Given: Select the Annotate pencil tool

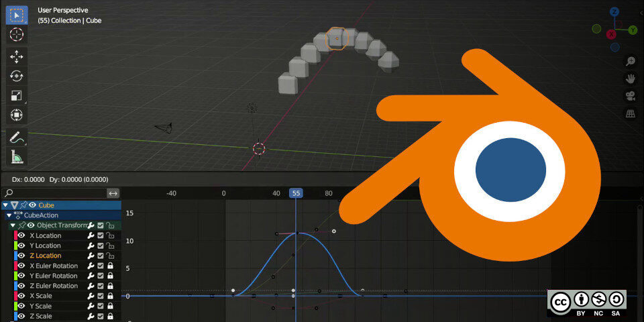Looking at the screenshot, I should (17, 138).
